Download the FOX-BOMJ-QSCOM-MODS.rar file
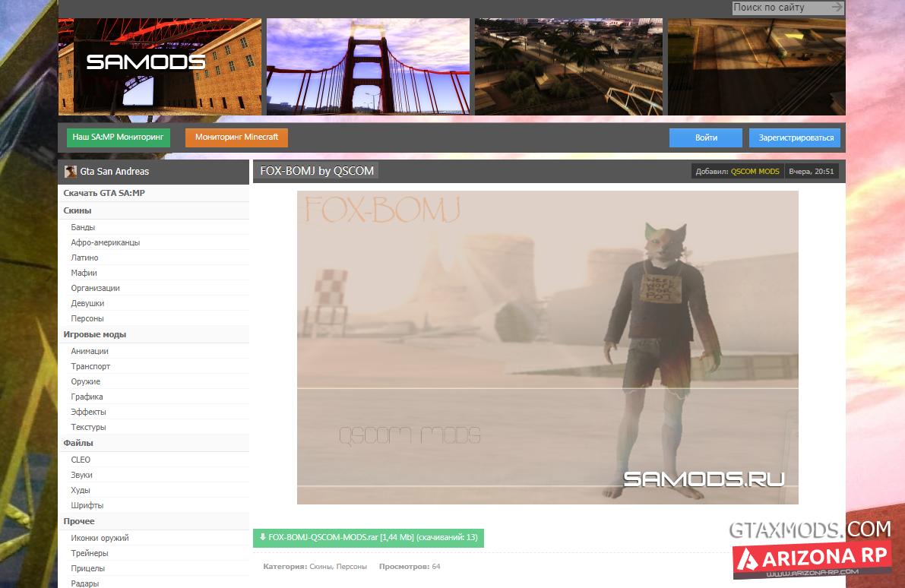Image resolution: width=905 pixels, height=588 pixels. [x=368, y=537]
